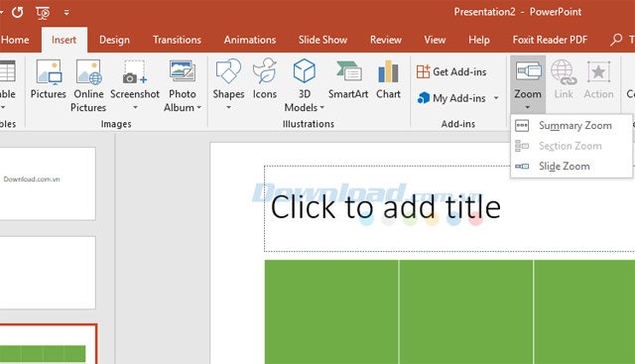The image size is (635, 364).
Task: Click the first green table cell
Action: (331, 311)
